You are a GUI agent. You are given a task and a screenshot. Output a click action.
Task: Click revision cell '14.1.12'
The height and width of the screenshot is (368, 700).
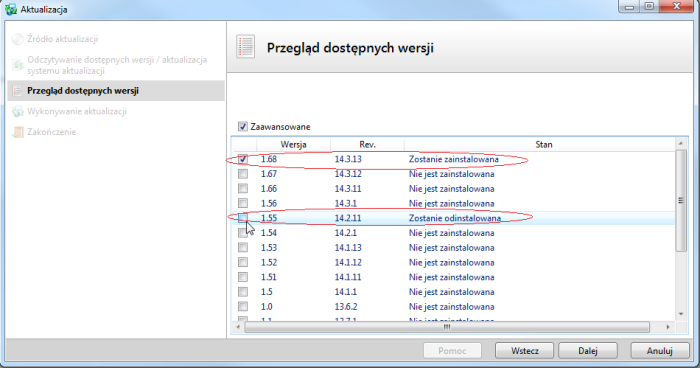tap(348, 262)
